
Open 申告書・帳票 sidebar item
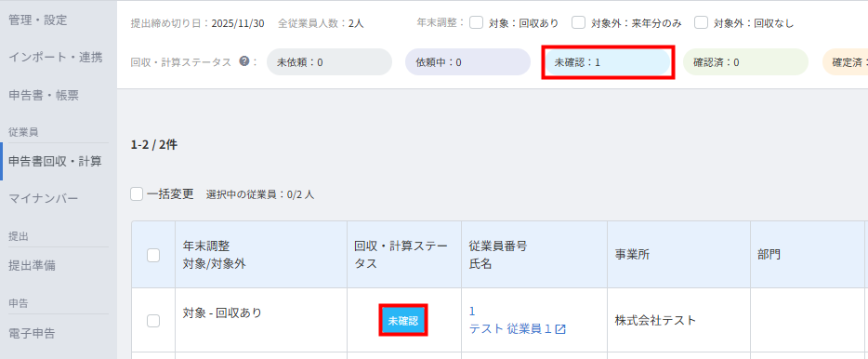(x=44, y=95)
